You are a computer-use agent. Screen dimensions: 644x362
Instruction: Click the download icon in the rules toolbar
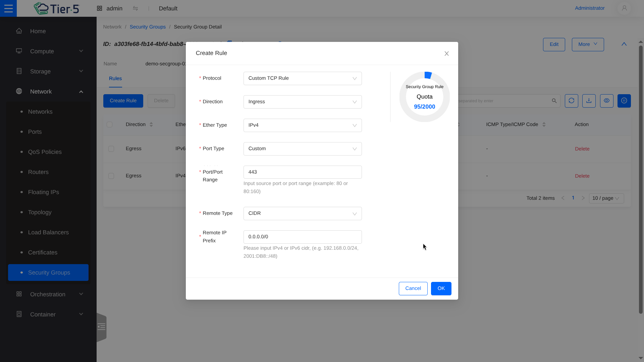(589, 101)
